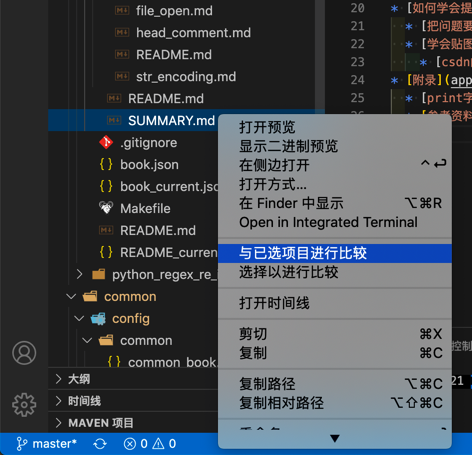Open file_open.md in explorer
The image size is (472, 455).
(174, 11)
